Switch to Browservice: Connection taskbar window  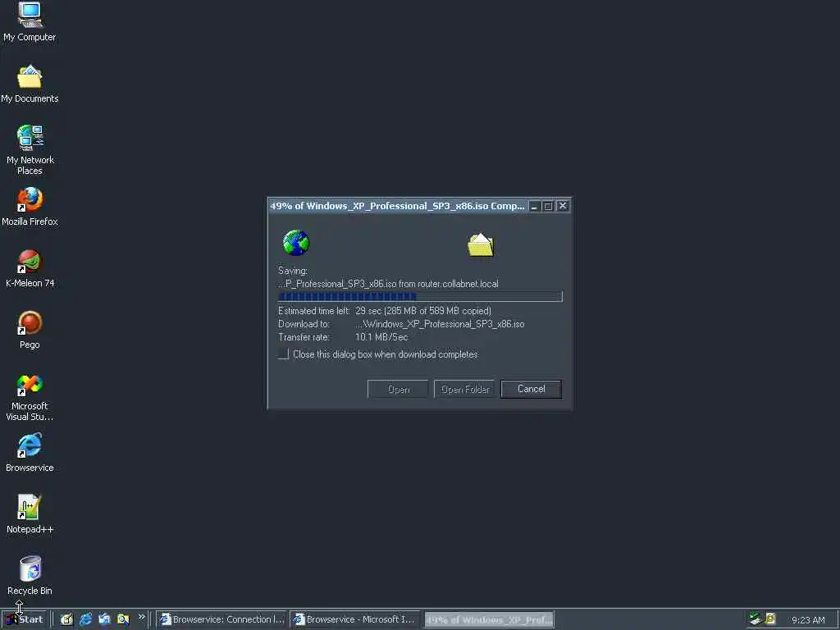tap(221, 619)
